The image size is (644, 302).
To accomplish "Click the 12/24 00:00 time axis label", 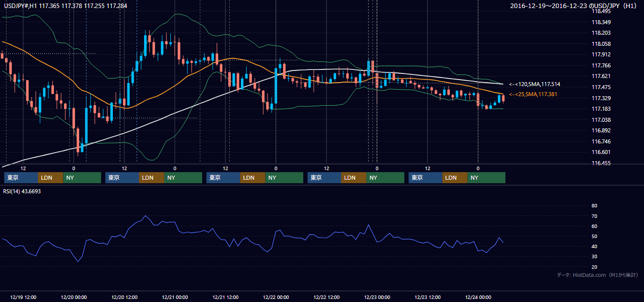I will click(x=478, y=297).
